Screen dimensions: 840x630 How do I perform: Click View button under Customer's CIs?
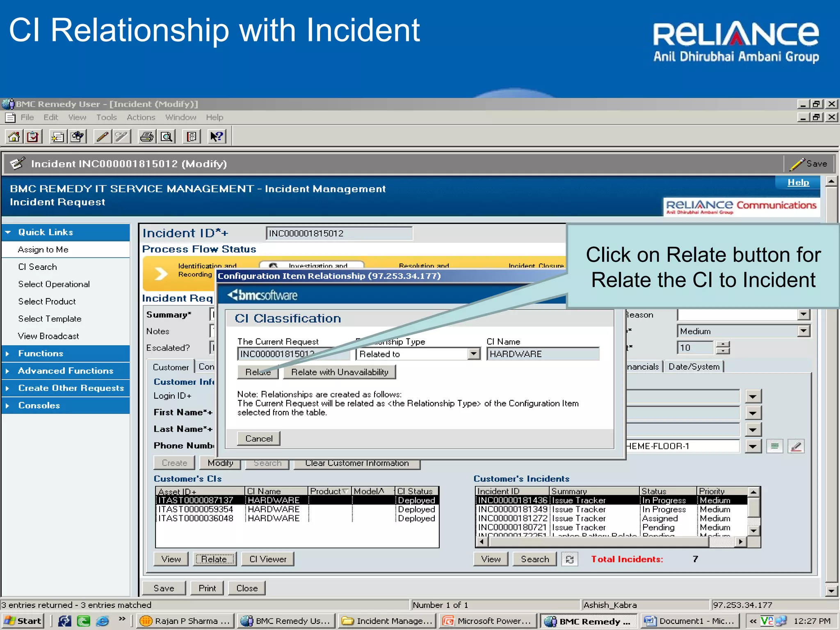(171, 559)
